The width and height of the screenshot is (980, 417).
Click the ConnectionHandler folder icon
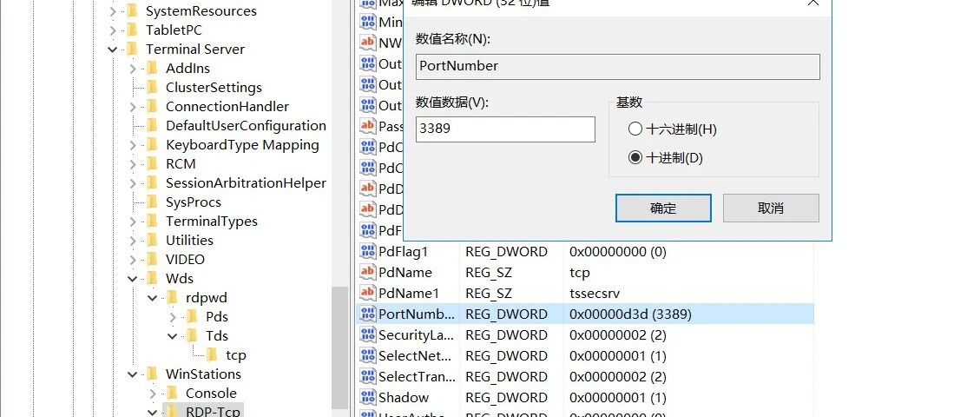pos(151,106)
